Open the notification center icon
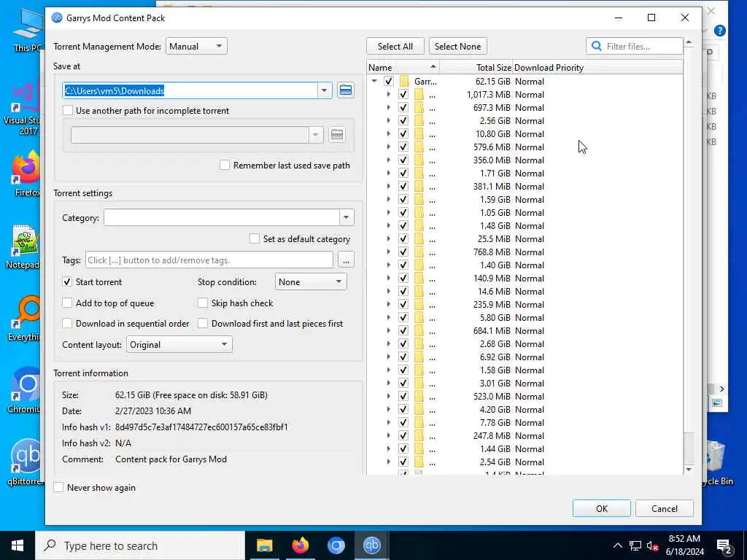747x560 pixels. click(x=724, y=545)
